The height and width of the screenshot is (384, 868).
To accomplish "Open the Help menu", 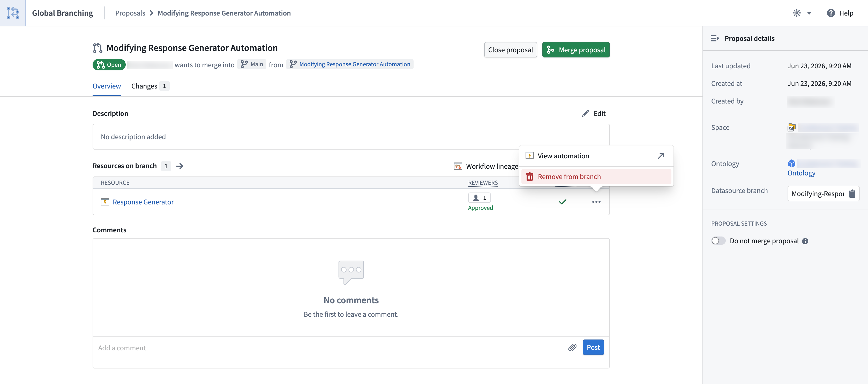I will (840, 13).
